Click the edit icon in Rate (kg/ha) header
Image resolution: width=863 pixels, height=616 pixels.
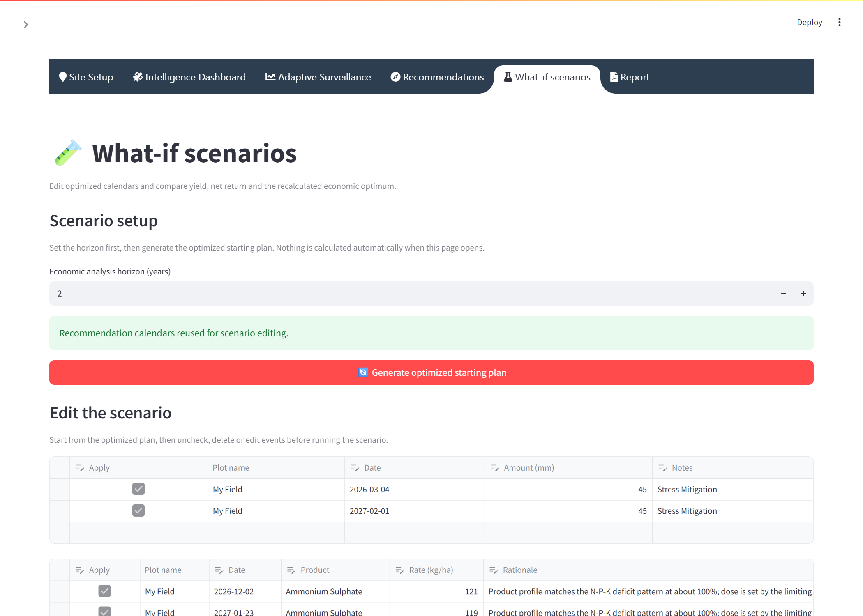[400, 570]
